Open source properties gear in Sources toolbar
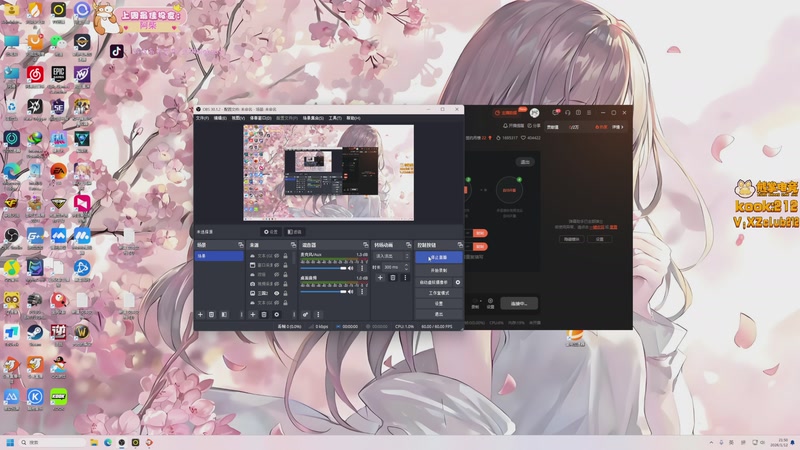This screenshot has width=800, height=450. 277,315
